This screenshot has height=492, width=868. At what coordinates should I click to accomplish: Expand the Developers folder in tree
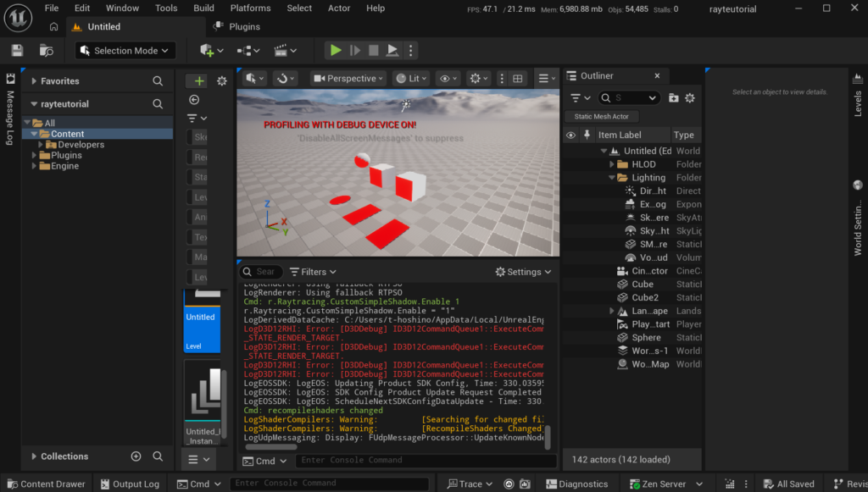41,145
